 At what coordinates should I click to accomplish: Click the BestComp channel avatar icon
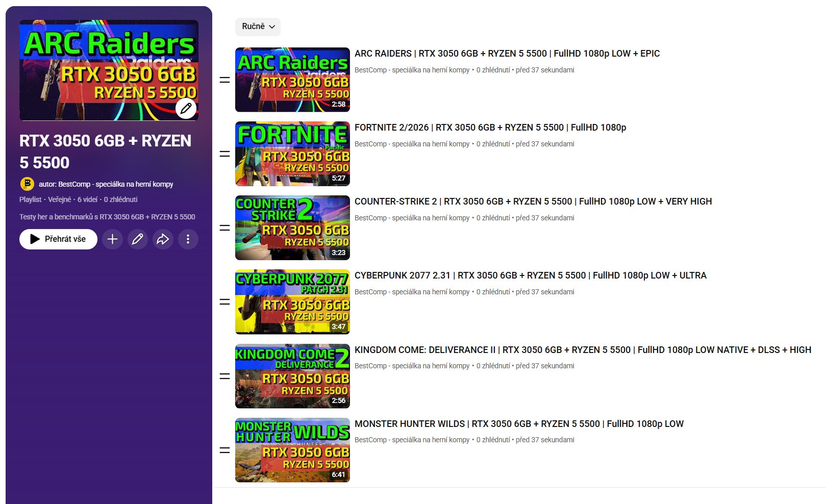[x=27, y=184]
